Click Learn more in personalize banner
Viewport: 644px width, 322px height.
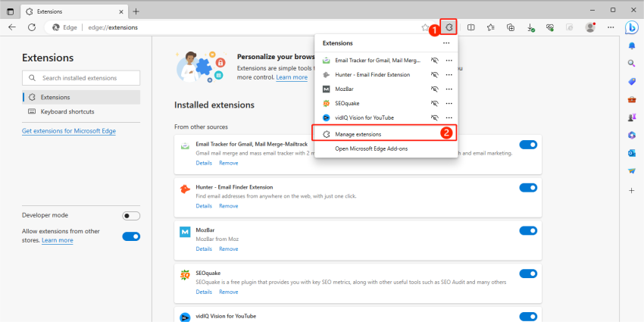coord(292,77)
